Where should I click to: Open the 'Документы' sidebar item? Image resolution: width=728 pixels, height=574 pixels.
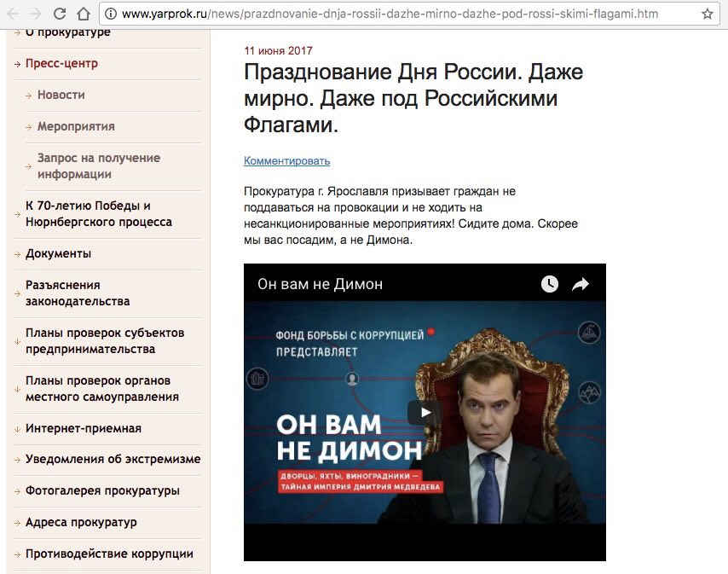[x=59, y=253]
